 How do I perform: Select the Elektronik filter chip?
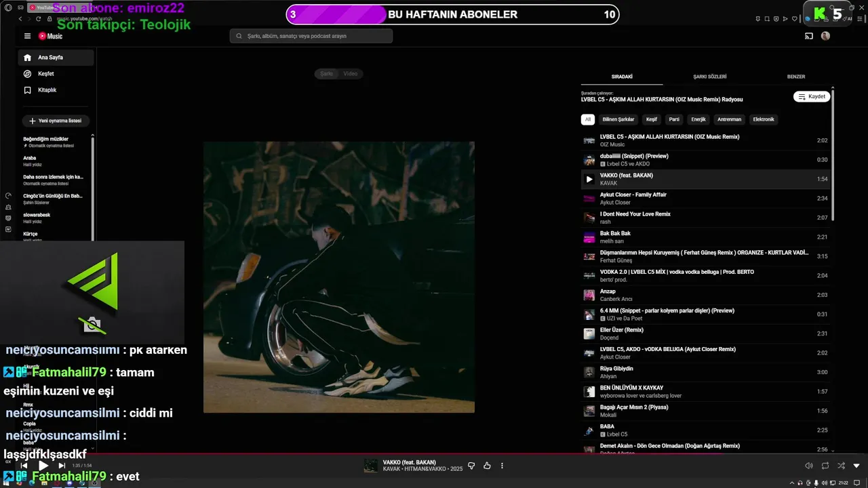(764, 119)
